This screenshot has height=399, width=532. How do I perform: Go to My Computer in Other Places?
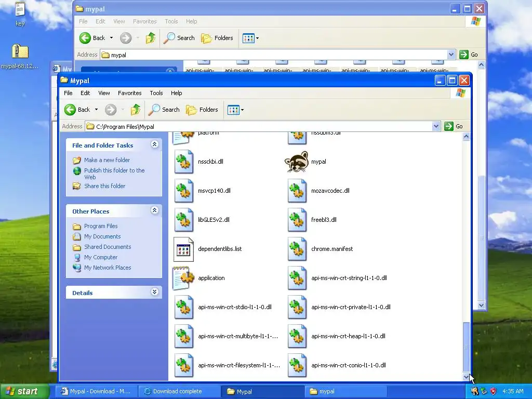click(x=101, y=257)
